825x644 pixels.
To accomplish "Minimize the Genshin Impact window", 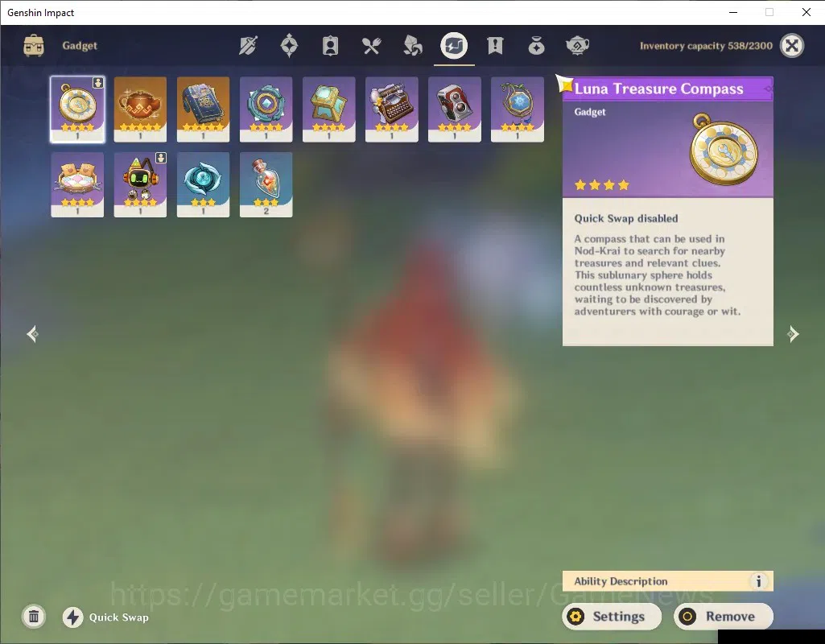I will pyautogui.click(x=733, y=12).
